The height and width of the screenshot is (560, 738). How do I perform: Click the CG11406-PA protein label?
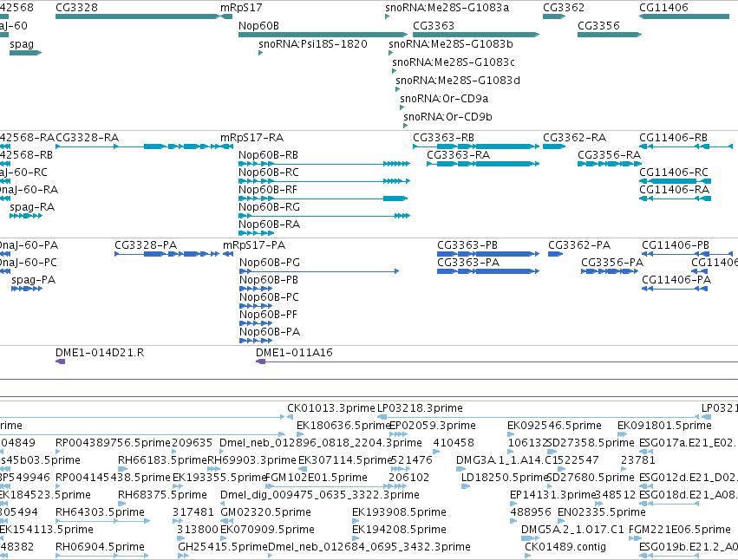(676, 279)
